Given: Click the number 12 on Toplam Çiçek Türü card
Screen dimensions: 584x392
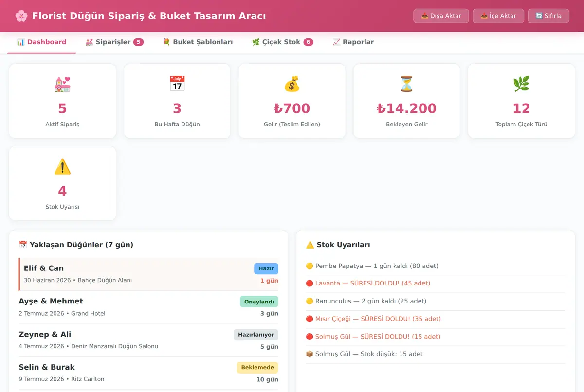Looking at the screenshot, I should click(x=521, y=108).
